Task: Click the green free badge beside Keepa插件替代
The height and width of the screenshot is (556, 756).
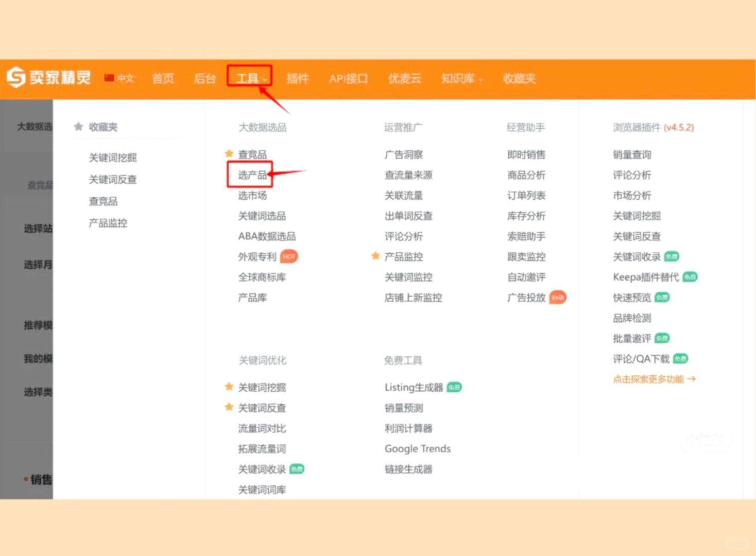Action: point(690,277)
